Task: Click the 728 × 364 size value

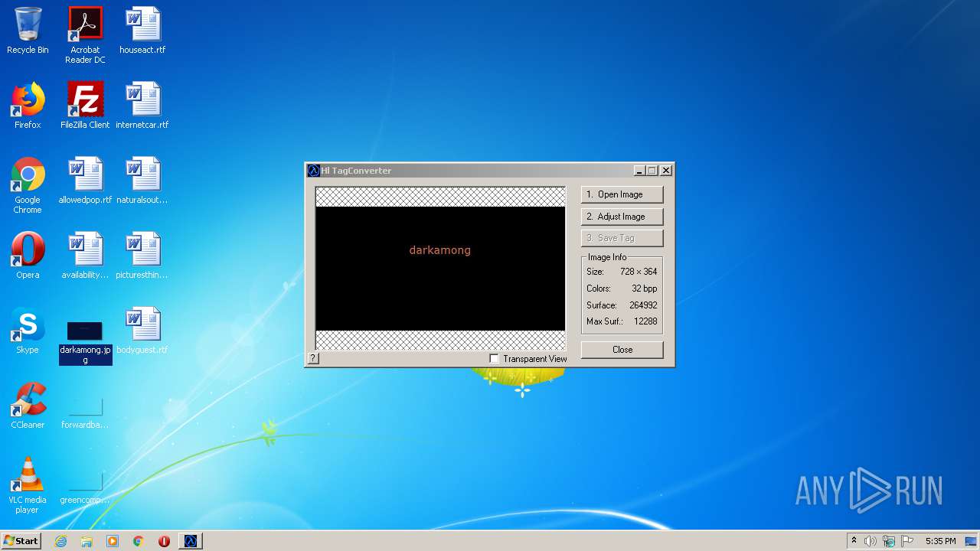Action: [639, 272]
